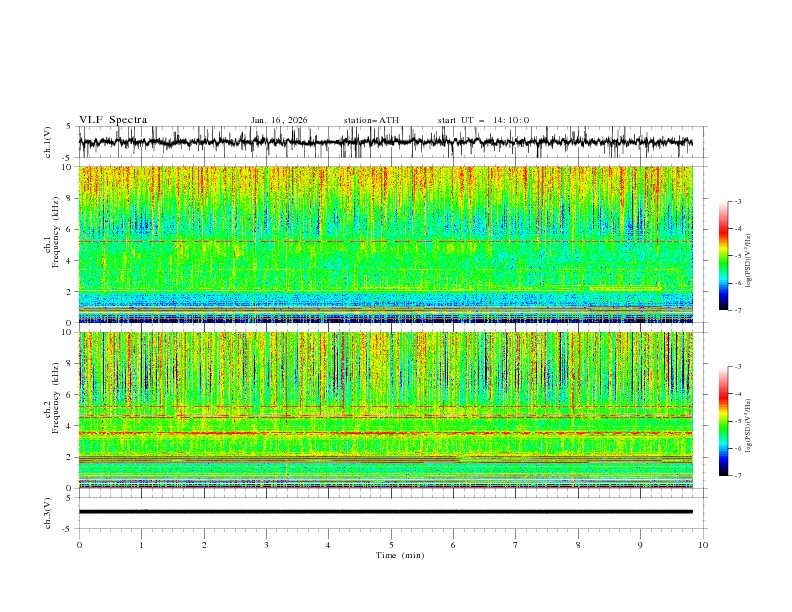Click the 'Time (min)' axis label

(x=400, y=555)
